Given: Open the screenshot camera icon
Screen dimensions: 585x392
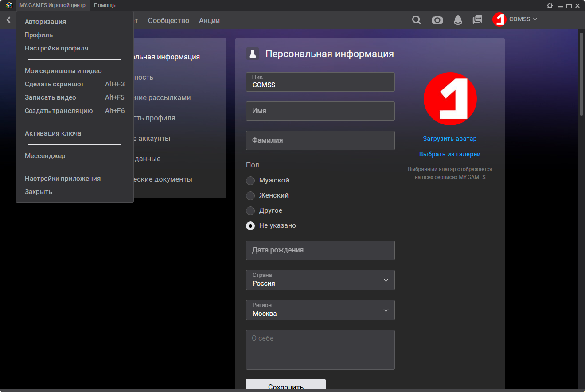Looking at the screenshot, I should 437,20.
